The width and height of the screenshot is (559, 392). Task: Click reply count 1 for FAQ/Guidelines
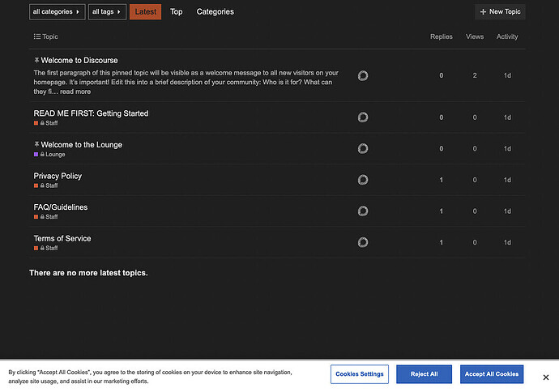(x=441, y=211)
